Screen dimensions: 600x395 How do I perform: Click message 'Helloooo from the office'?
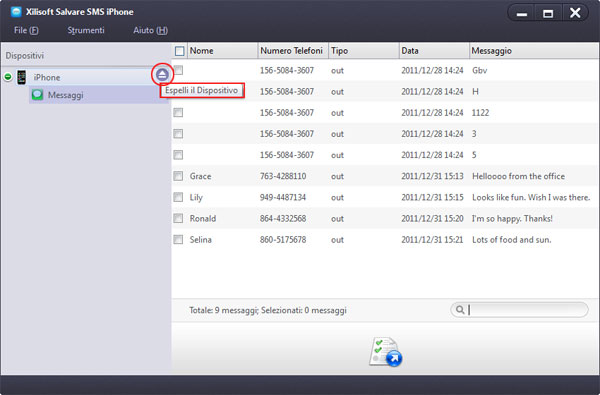(x=518, y=176)
